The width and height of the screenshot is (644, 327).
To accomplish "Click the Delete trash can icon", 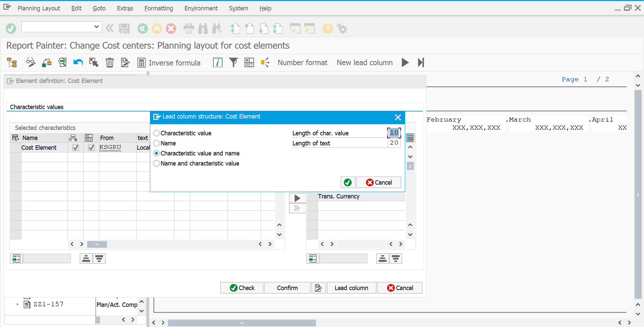I will pos(110,63).
